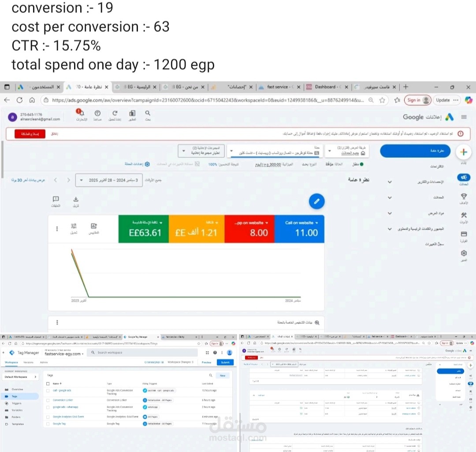The height and width of the screenshot is (452, 476).
Task: Click the Create plus button
Action: pos(464,152)
